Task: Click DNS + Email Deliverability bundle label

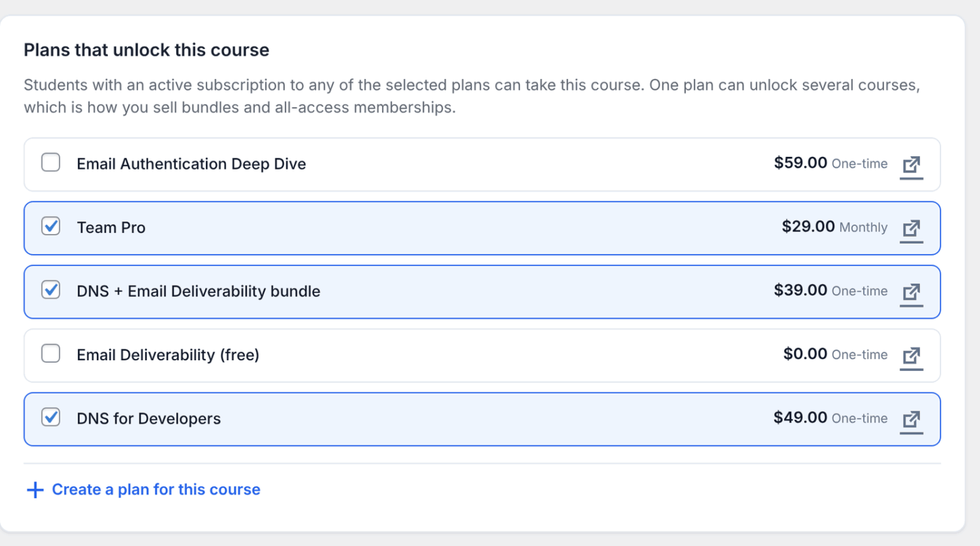Action: click(x=199, y=291)
